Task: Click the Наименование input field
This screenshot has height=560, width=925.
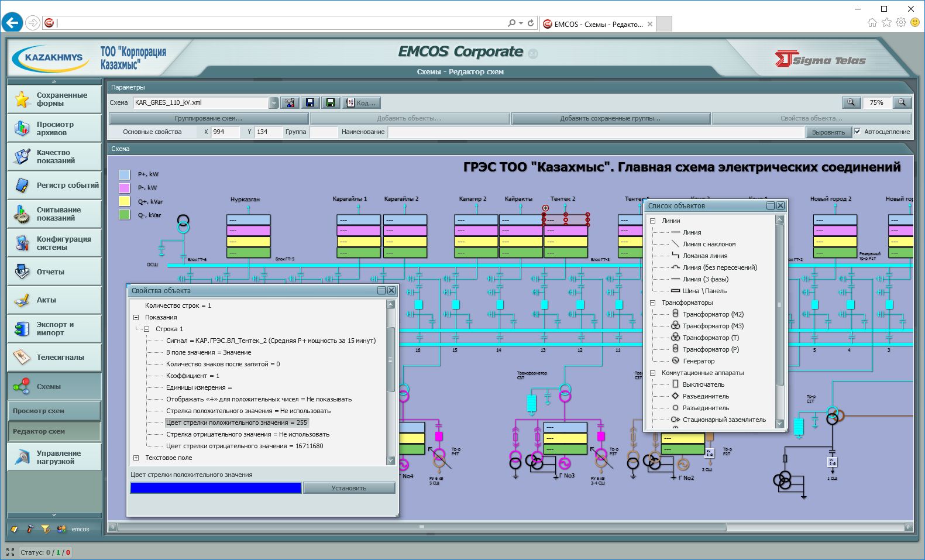Action: point(596,132)
